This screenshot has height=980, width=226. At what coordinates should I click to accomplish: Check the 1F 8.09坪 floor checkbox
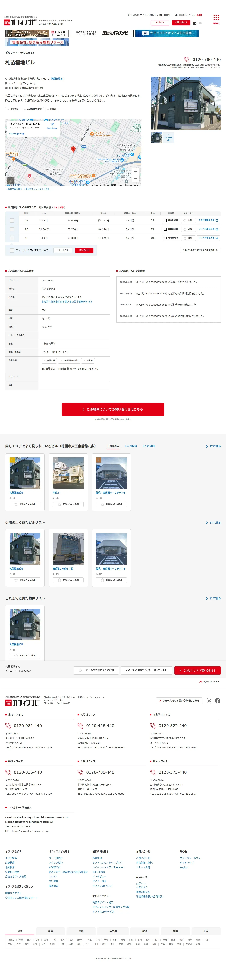click(12, 238)
